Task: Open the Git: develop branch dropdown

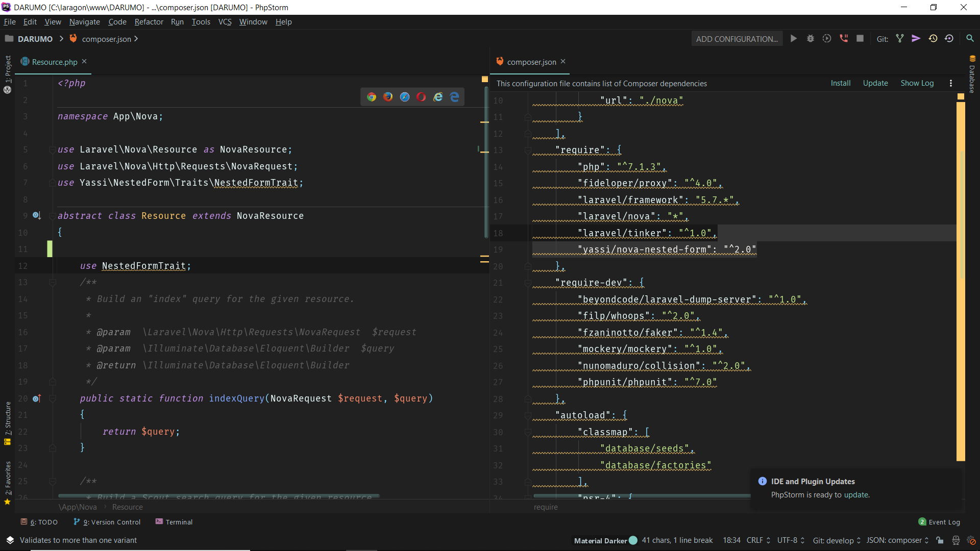Action: click(837, 540)
